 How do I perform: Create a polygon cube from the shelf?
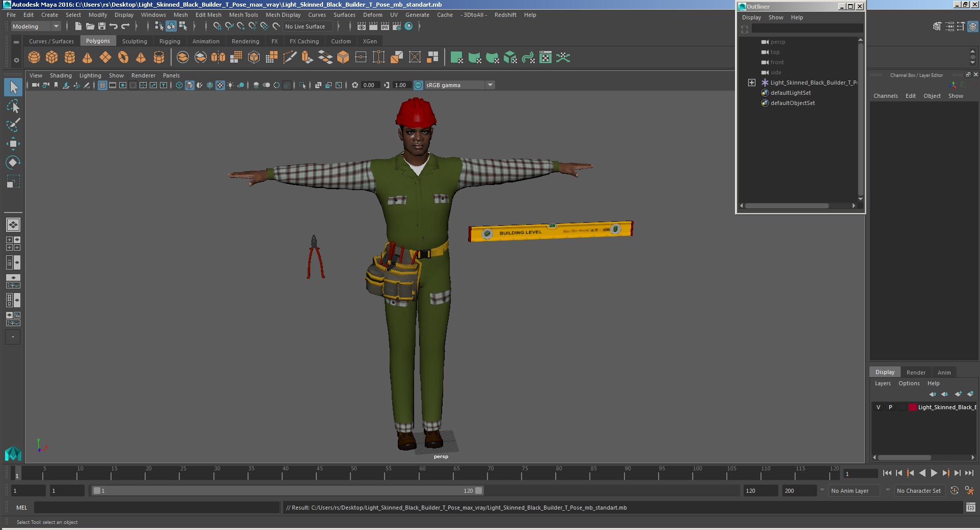pyautogui.click(x=52, y=58)
